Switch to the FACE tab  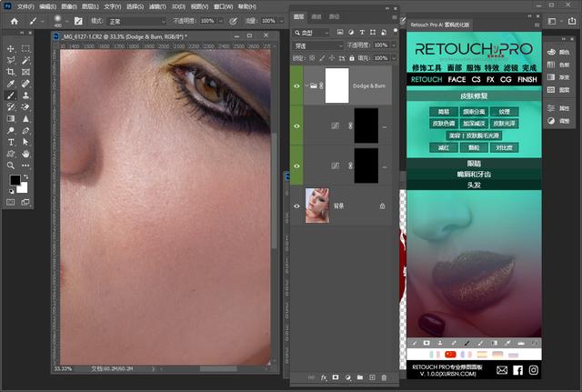tap(457, 79)
